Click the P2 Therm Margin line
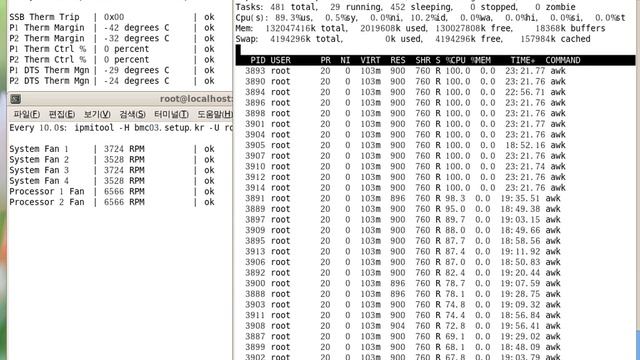Screen dimensions: 640x360 (112, 38)
